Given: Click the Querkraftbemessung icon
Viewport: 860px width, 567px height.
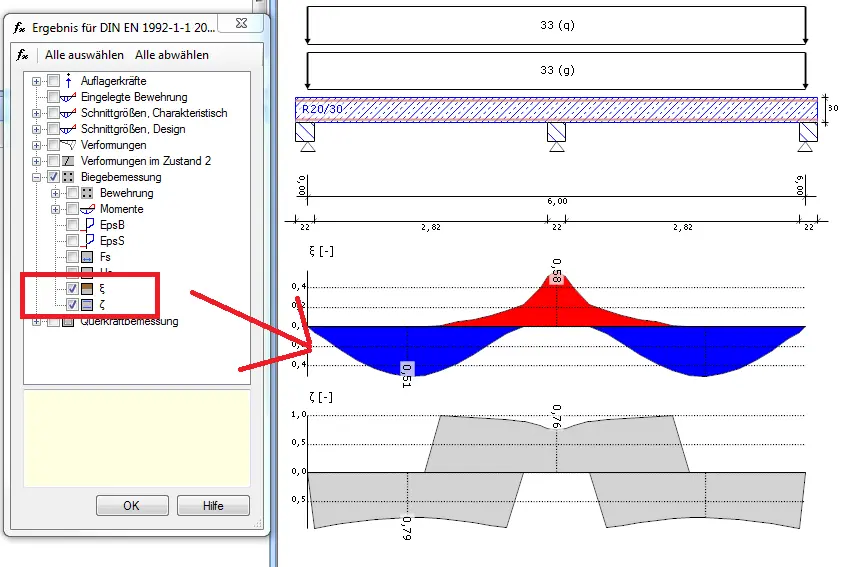Looking at the screenshot, I should 68,321.
